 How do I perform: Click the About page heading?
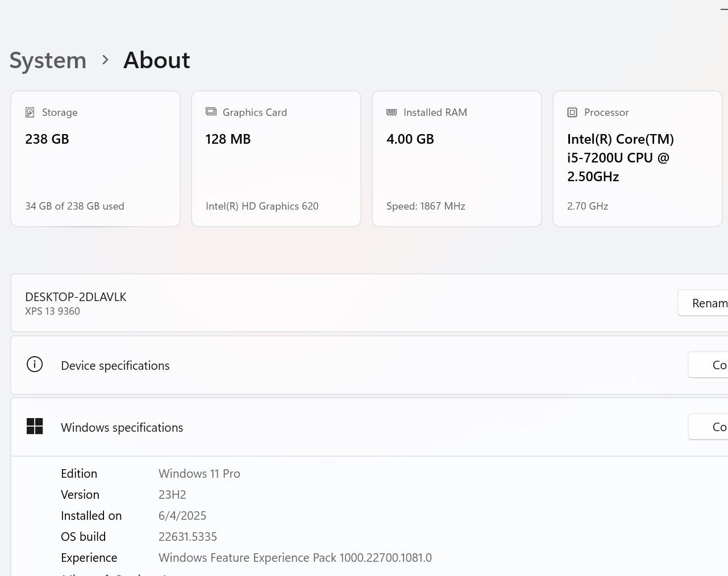point(157,60)
